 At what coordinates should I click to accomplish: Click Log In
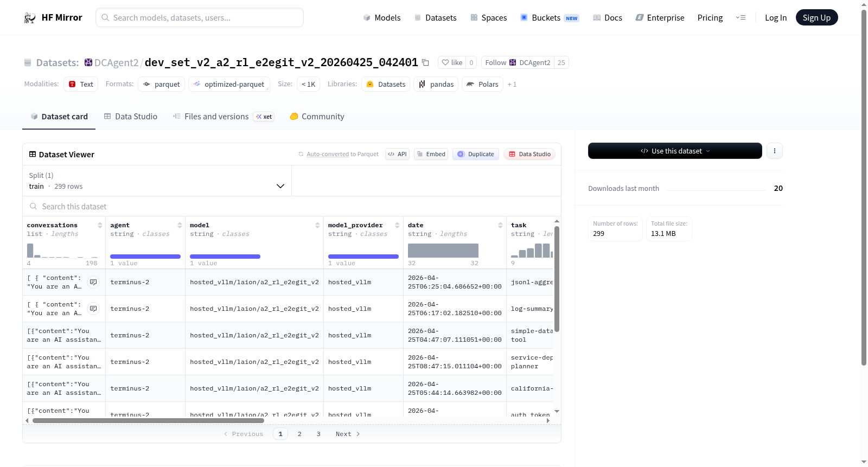[x=776, y=18]
